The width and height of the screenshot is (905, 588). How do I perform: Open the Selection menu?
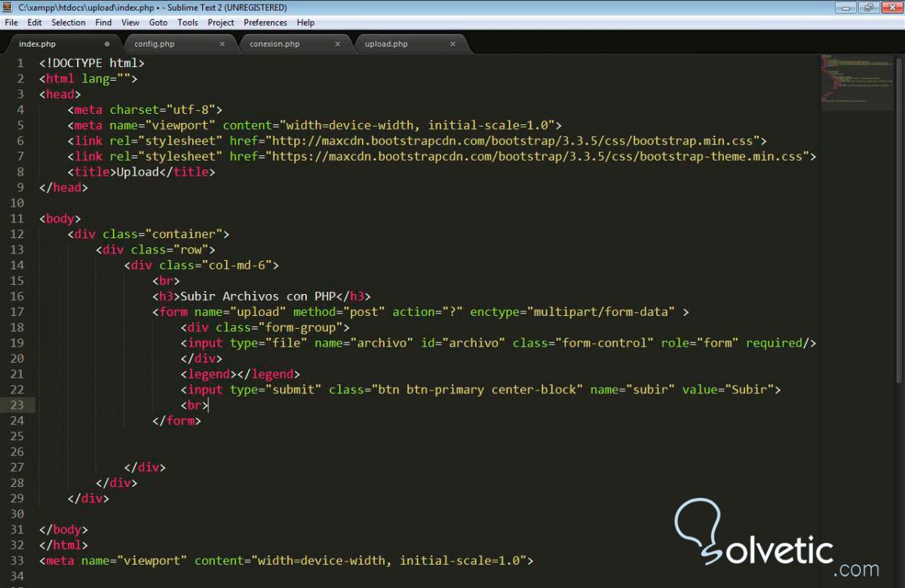[68, 23]
